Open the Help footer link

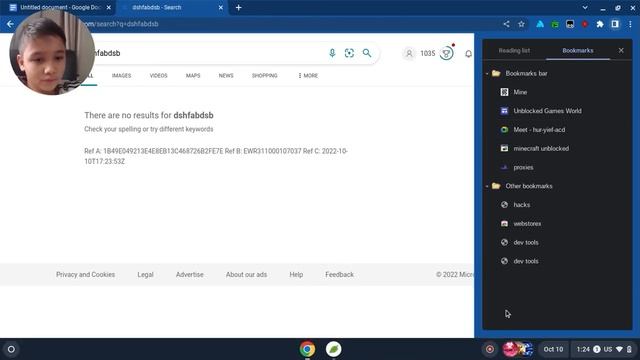click(296, 275)
